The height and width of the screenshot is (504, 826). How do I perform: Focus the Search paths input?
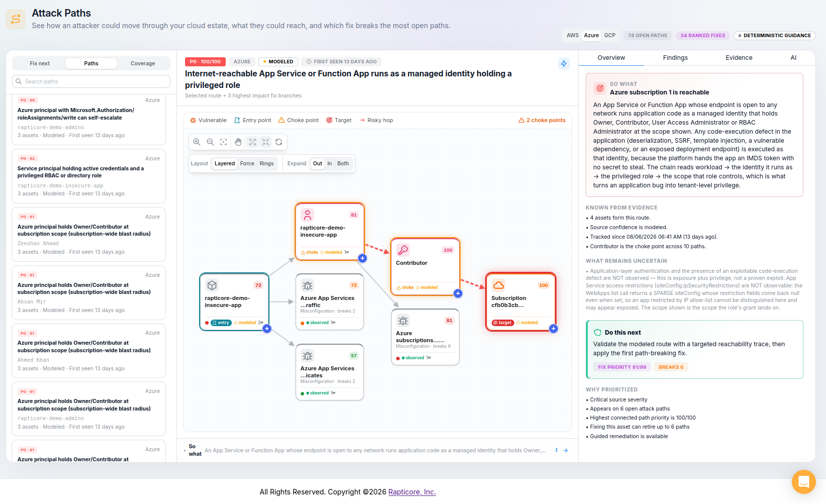pyautogui.click(x=91, y=81)
